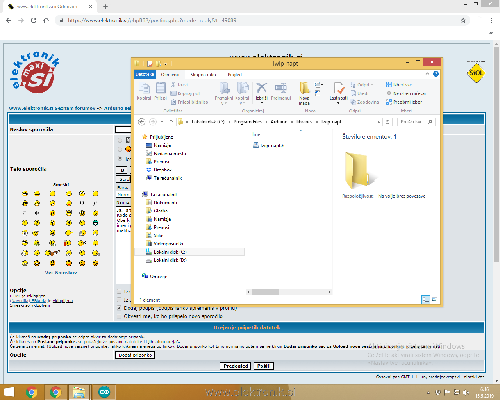Screen dimensions: 500x400
Task: Click Prilepi bližnjico (paste shortcut) in the ribbon
Action: pyautogui.click(x=189, y=102)
